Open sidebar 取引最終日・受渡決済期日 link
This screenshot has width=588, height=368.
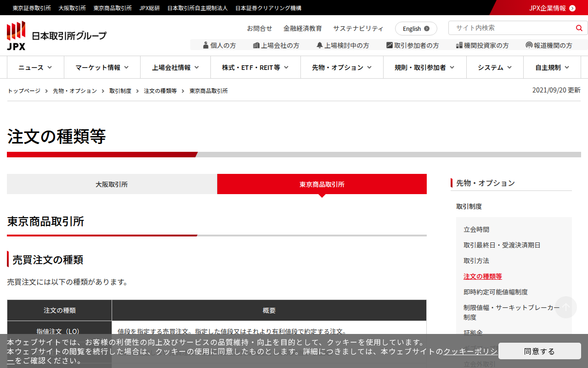502,245
